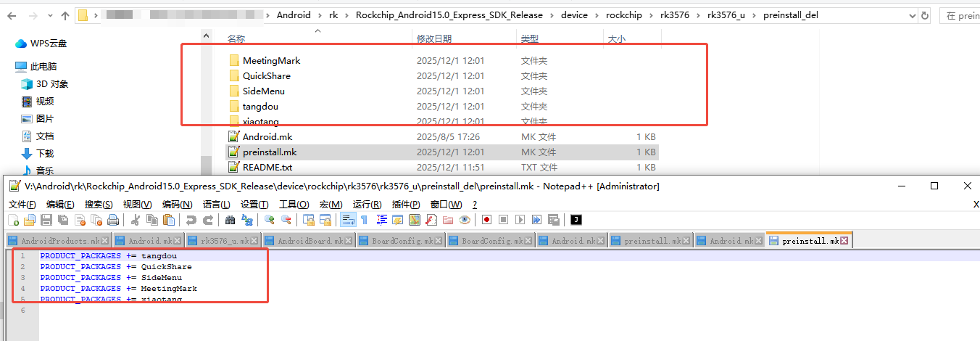Screen dimensions: 980x341
Task: Open the 搜索(S) menu
Action: [x=98, y=205]
